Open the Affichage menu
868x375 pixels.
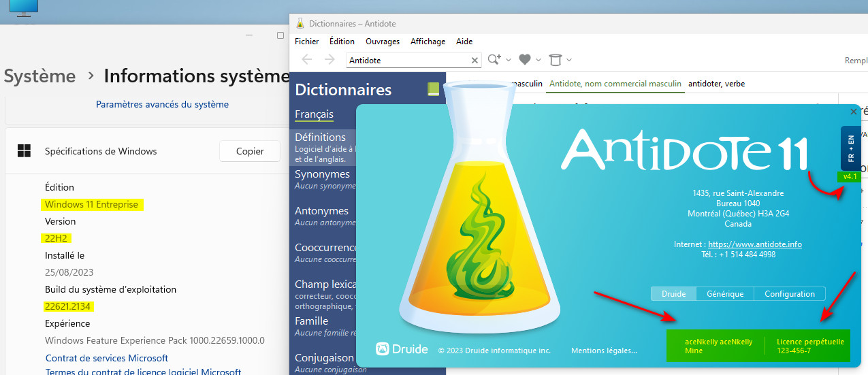click(x=428, y=42)
